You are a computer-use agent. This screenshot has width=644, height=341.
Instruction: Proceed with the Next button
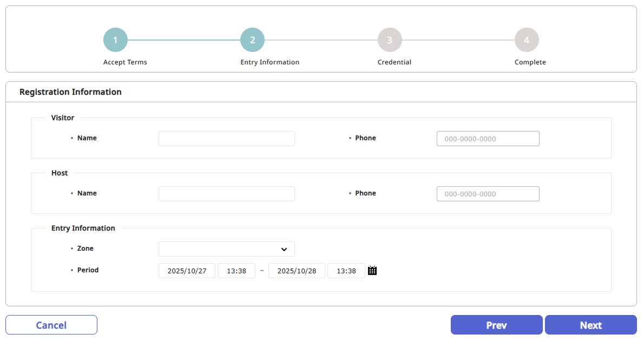point(590,325)
